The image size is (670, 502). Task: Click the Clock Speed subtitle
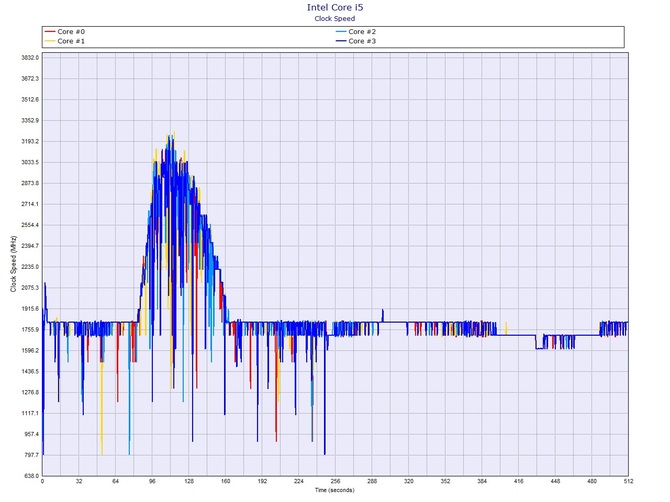pos(335,18)
